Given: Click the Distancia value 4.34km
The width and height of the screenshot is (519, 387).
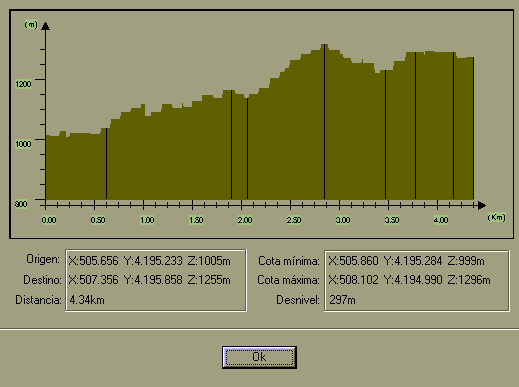Looking at the screenshot, I should click(x=87, y=300).
